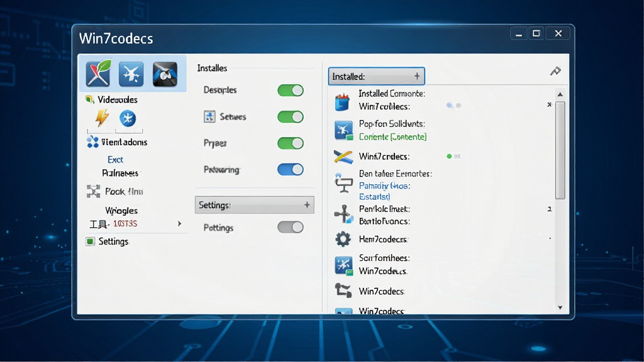Select the orange lightning bolt icon
Image resolution: width=644 pixels, height=362 pixels.
click(x=102, y=118)
